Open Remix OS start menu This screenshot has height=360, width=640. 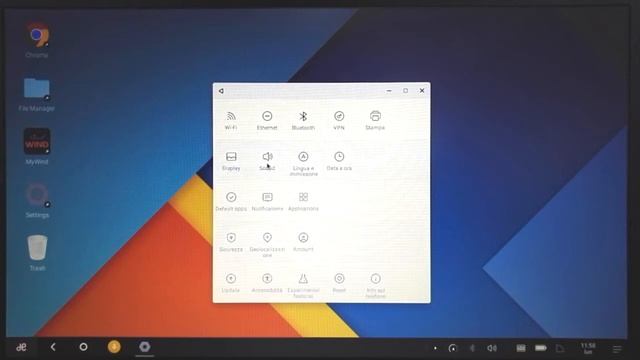coord(21,347)
